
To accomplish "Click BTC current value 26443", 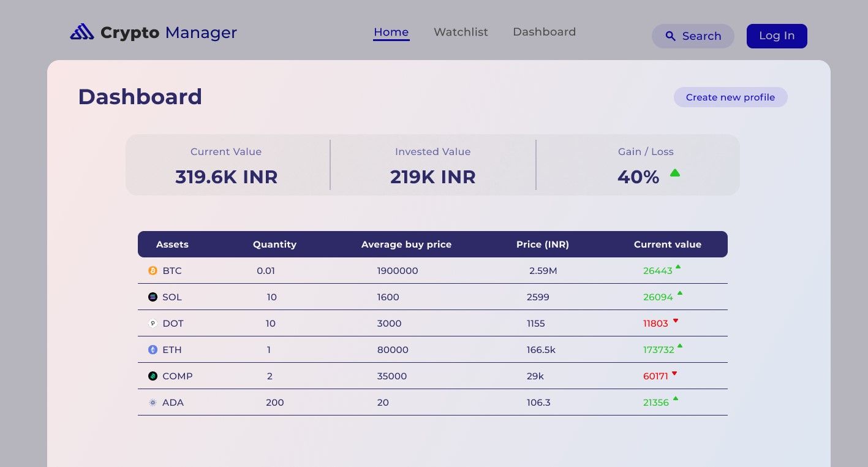I will pyautogui.click(x=658, y=270).
